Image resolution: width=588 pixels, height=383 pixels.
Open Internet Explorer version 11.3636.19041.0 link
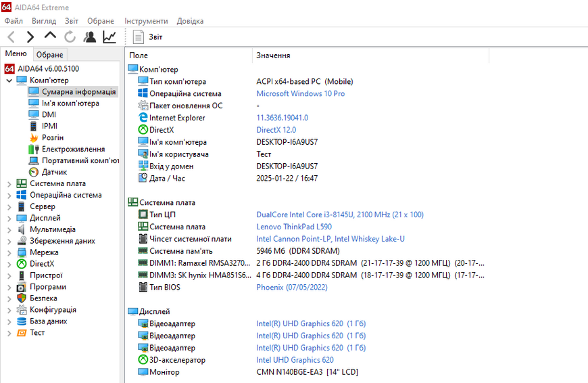(282, 118)
